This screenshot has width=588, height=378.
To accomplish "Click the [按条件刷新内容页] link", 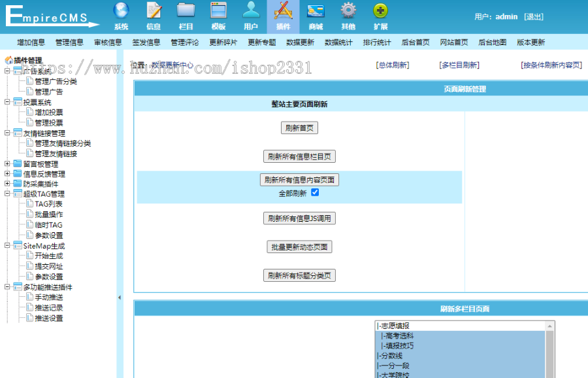I will (551, 65).
